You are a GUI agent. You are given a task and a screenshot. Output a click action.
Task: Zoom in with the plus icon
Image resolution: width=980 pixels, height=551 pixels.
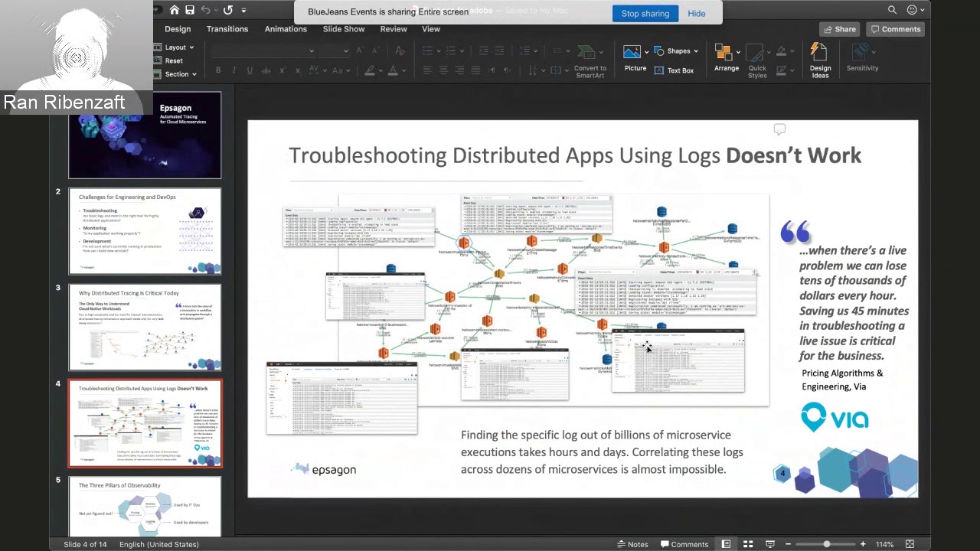click(863, 544)
